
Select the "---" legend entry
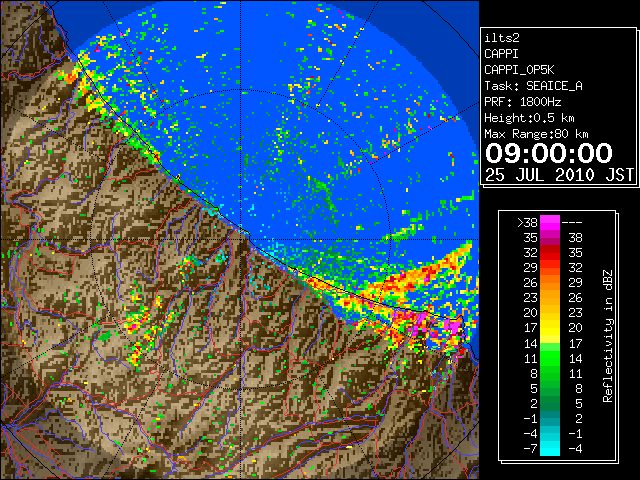(572, 223)
